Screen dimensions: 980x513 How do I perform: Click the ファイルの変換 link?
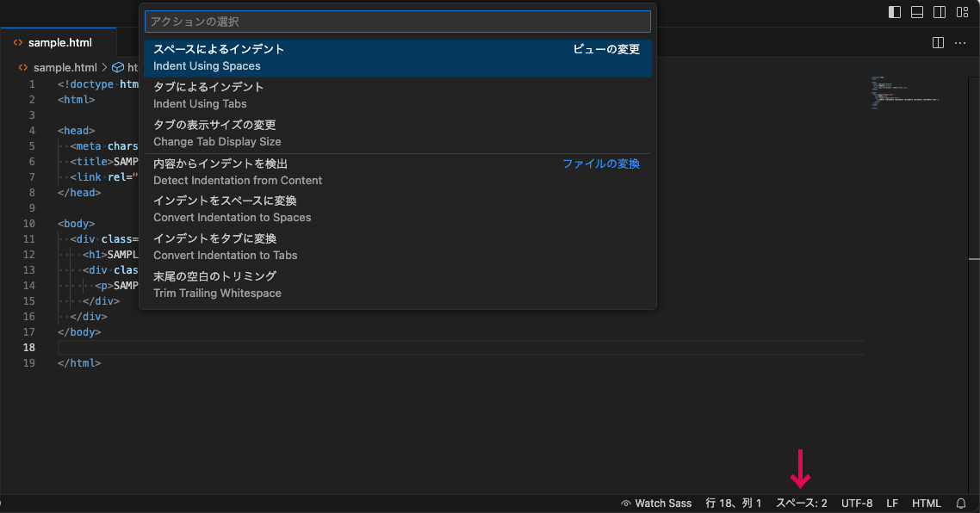[x=600, y=164]
